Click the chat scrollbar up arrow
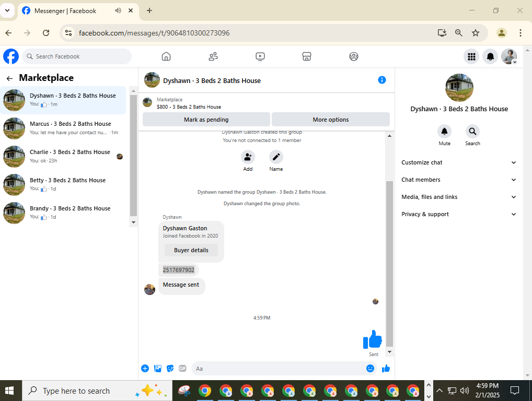This screenshot has width=532, height=401. coord(389,136)
